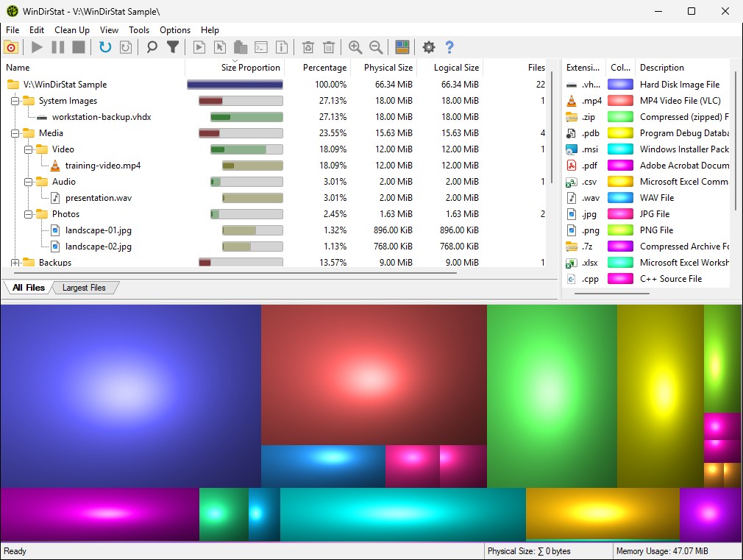Open settings with the gear icon
The width and height of the screenshot is (743, 560).
429,47
